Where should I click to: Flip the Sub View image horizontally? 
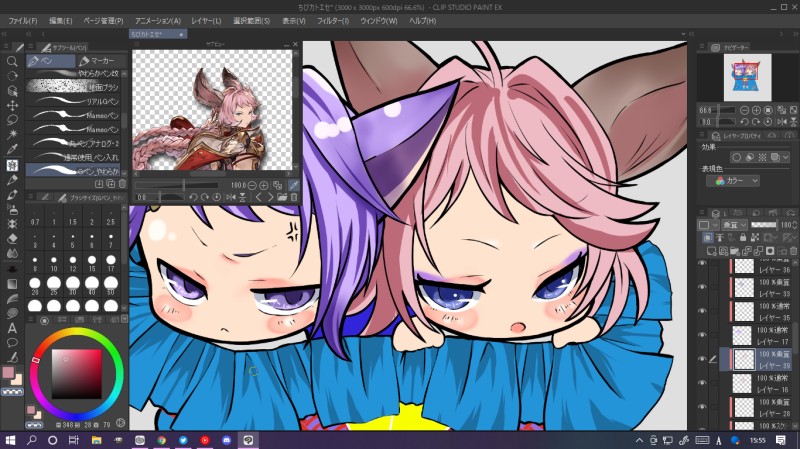[x=231, y=197]
